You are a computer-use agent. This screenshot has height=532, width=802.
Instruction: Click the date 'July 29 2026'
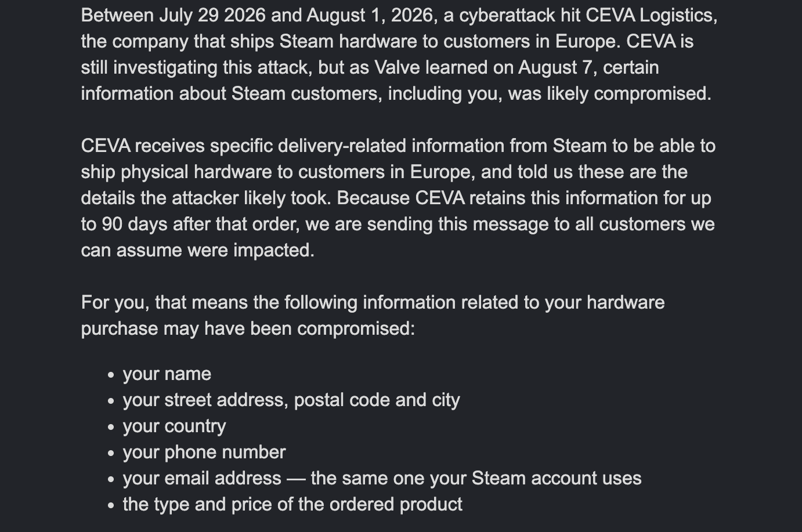(x=212, y=15)
